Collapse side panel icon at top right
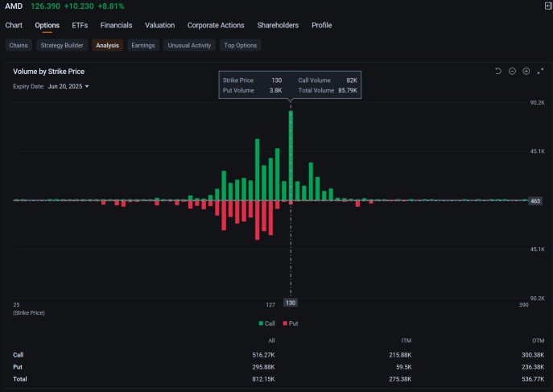Screen dimensions: 553x392 pos(548,6)
